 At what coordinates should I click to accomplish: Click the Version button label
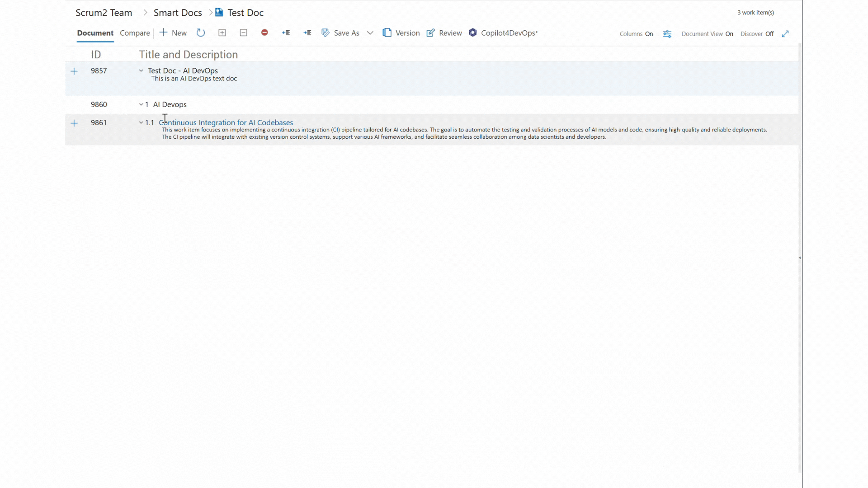click(407, 33)
